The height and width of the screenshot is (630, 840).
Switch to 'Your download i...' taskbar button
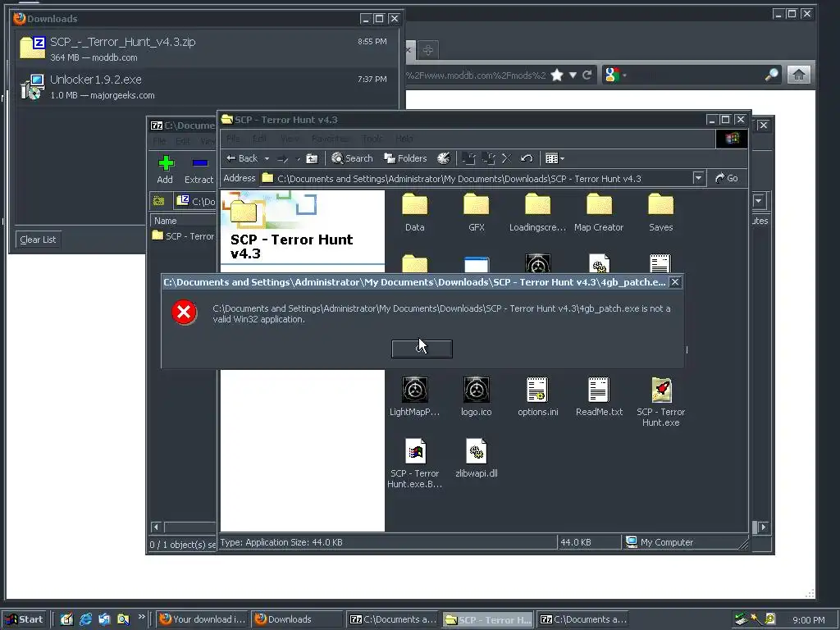point(203,619)
